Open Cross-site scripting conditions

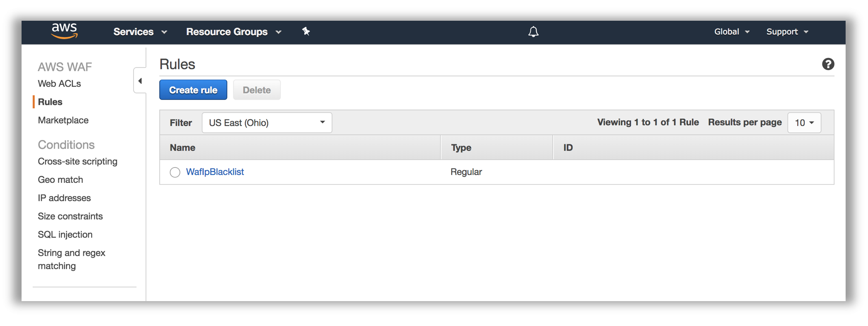[78, 161]
